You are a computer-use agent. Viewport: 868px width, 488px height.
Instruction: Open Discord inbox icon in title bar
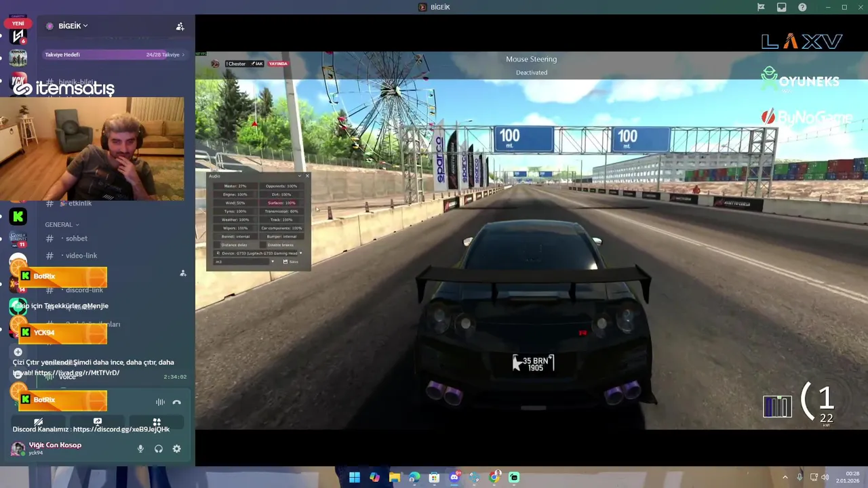tap(782, 7)
